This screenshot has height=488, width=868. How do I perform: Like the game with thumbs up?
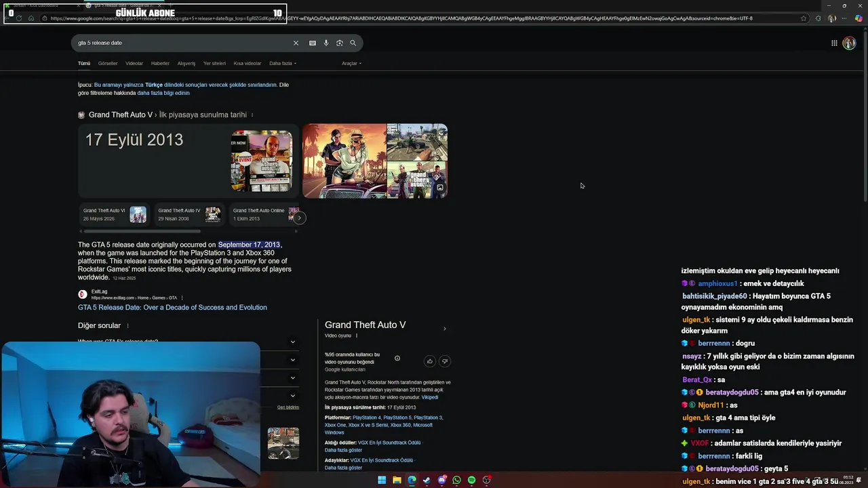tap(429, 361)
